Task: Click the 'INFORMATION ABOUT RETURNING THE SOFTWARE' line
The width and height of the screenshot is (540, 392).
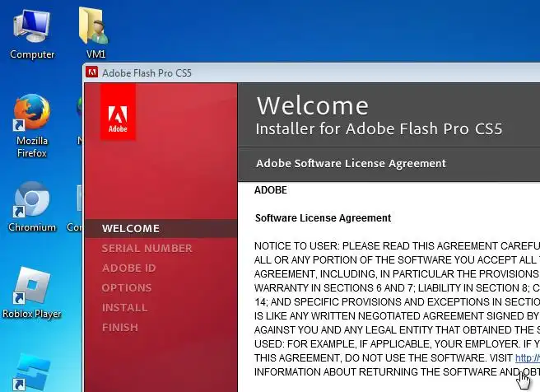Action: pos(397,372)
